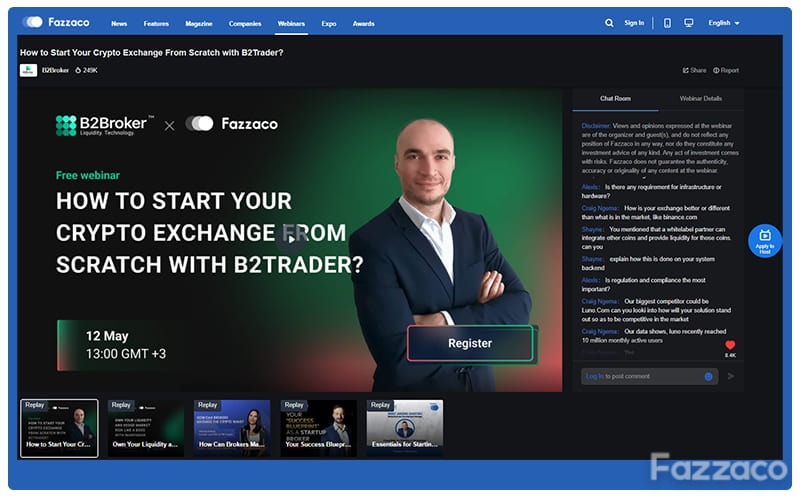Screen dimensions: 800x497
Task: Expand the English language dropdown
Action: 723,23
